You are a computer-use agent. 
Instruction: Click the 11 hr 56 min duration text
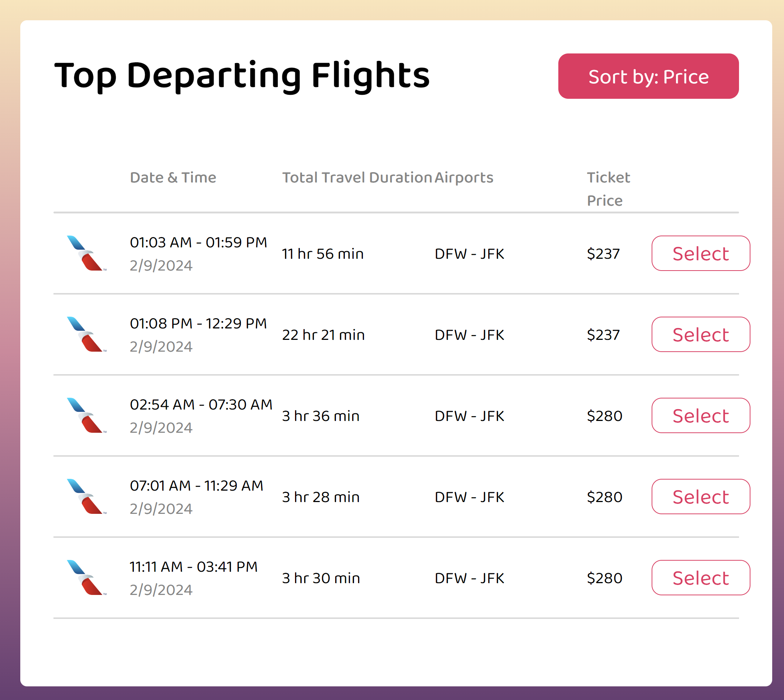pyautogui.click(x=322, y=254)
